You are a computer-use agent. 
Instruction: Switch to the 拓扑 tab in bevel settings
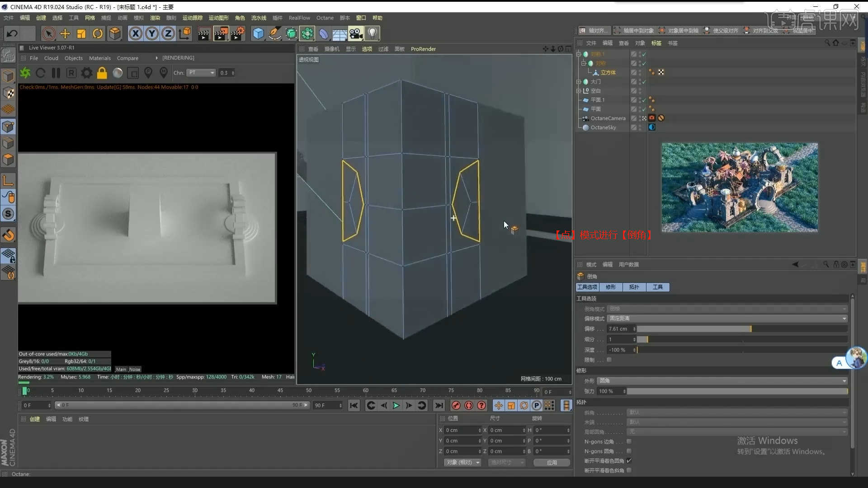coord(634,287)
